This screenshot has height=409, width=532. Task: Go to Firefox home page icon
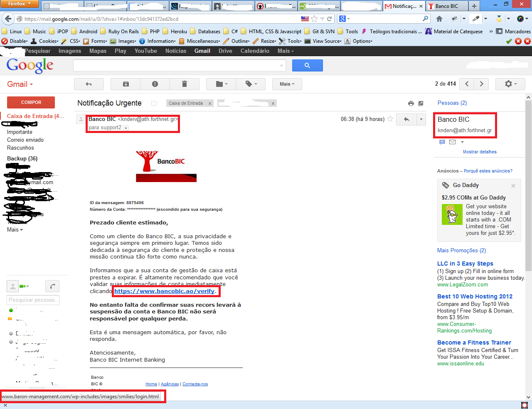[439, 19]
